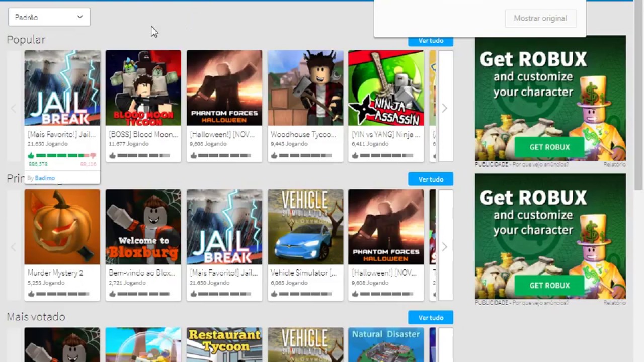
Task: Click thumbs-up icon under Popular Phantom Forces
Action: (193, 155)
